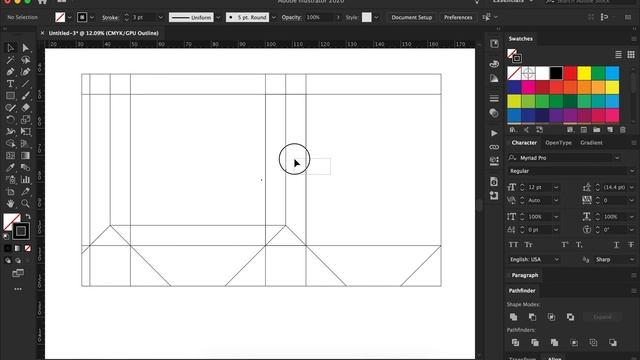Click the Opacity 100% field
The image size is (640, 360).
coord(319,18)
